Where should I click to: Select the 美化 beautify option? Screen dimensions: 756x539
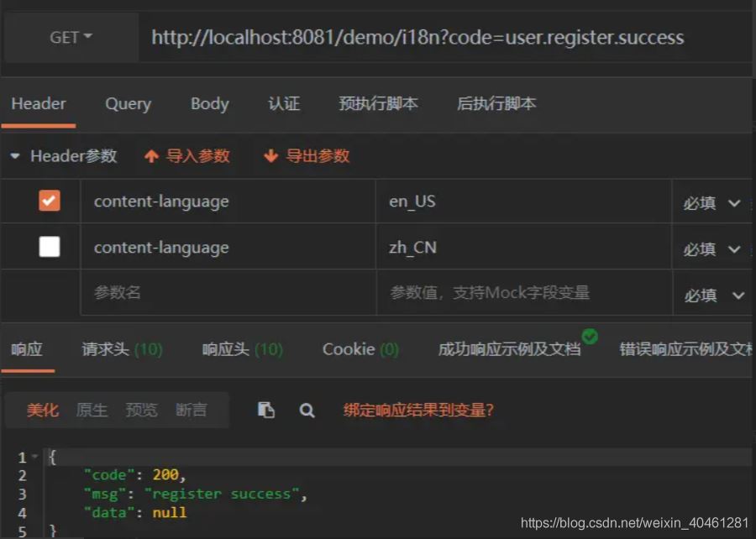[x=42, y=410]
